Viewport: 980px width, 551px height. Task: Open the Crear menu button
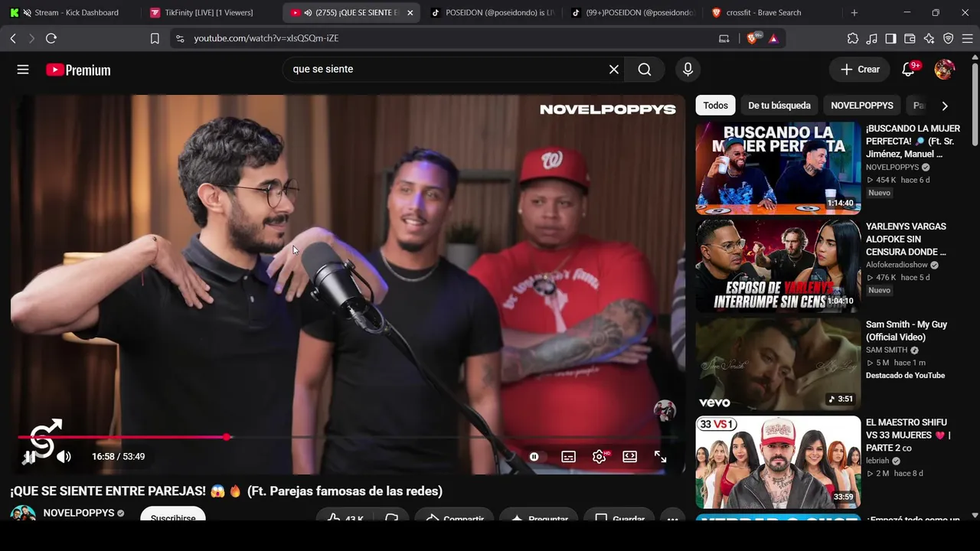[x=860, y=70]
